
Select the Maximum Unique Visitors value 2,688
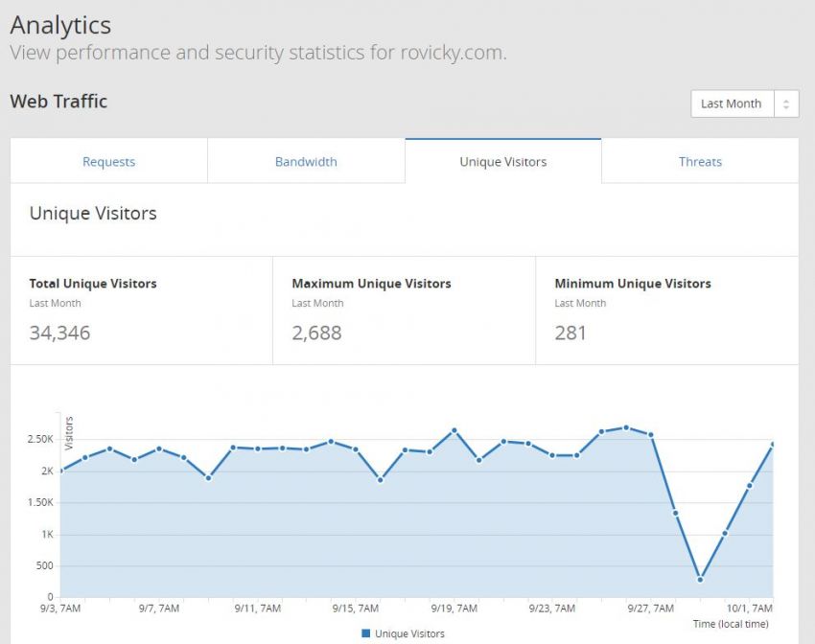(x=316, y=333)
